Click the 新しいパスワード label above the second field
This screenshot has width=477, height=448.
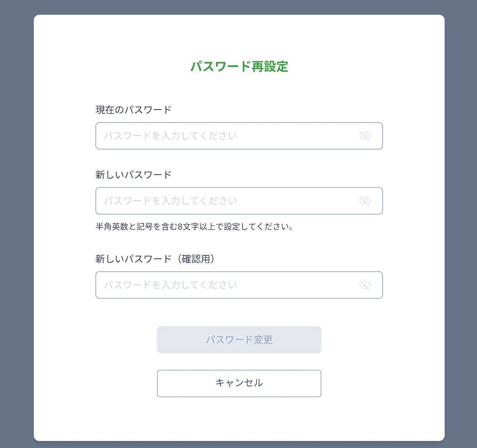[x=133, y=175]
